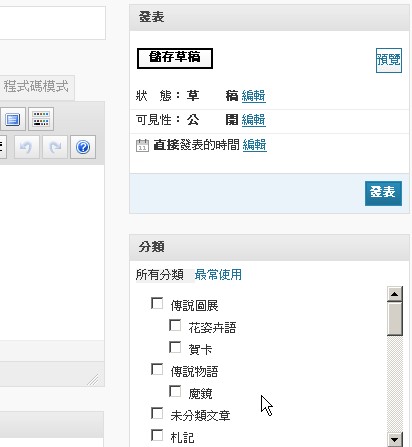Open the editor help question-mark icon
This screenshot has height=447, width=412.
[83, 147]
